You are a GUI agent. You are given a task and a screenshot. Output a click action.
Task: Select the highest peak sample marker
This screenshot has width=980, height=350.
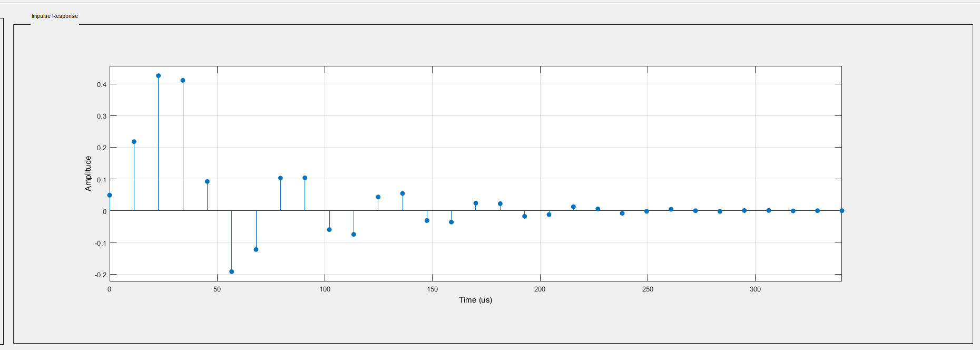[x=158, y=76]
